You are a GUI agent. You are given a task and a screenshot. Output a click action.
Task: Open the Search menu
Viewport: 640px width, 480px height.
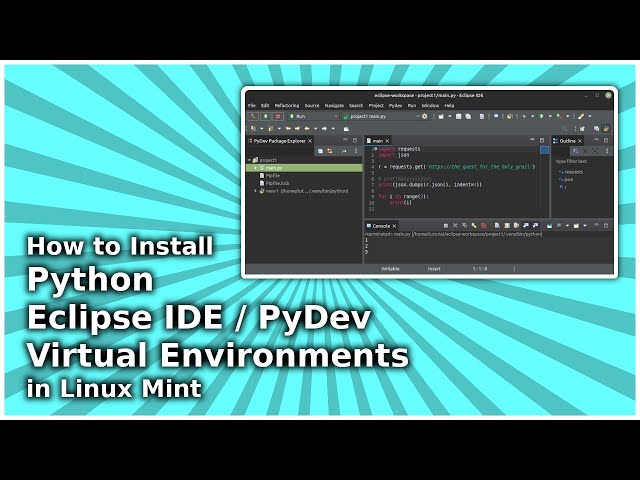tap(356, 106)
